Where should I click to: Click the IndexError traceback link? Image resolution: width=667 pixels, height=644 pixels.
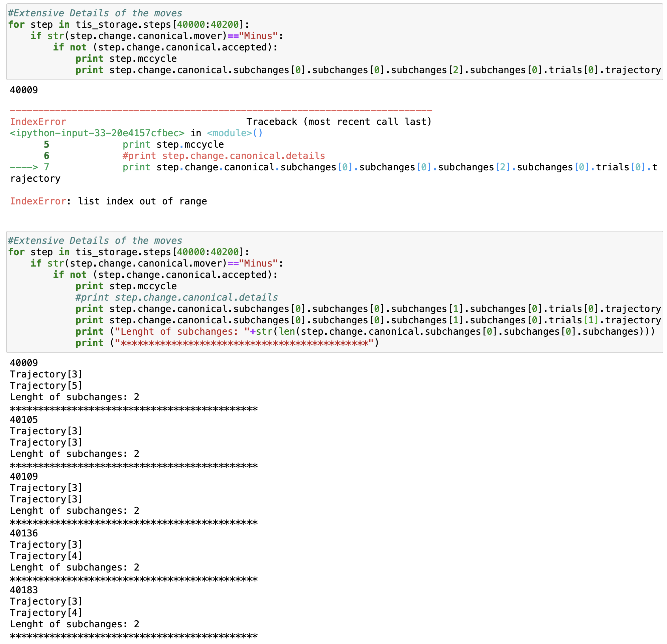pos(37,122)
